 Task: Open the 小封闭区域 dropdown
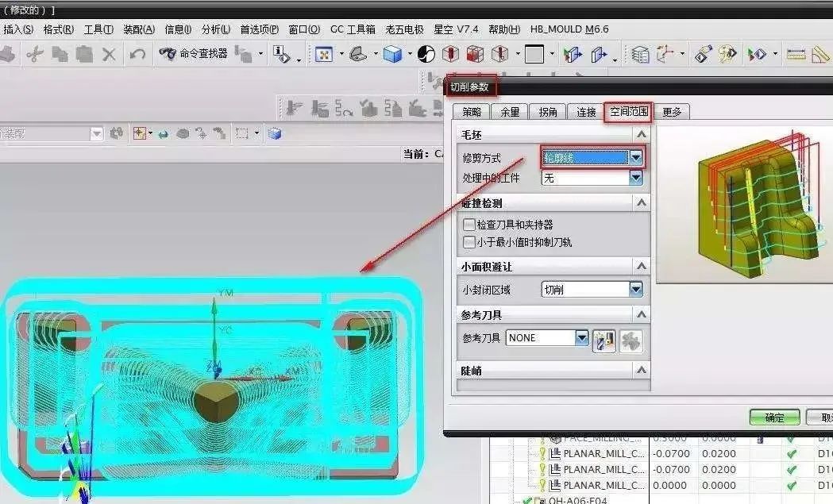point(635,290)
